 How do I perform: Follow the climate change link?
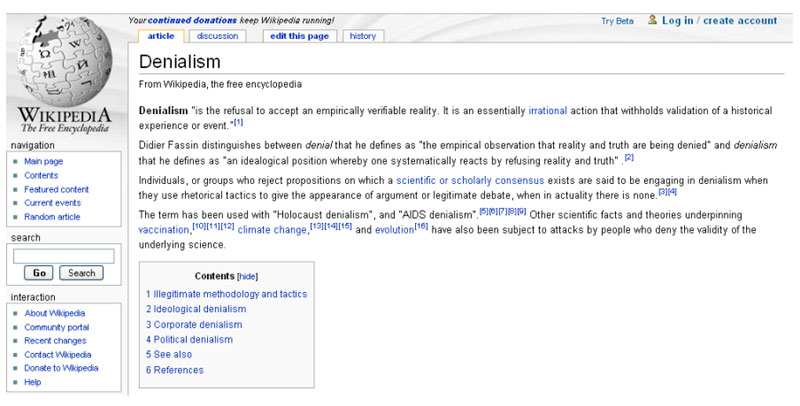[272, 230]
